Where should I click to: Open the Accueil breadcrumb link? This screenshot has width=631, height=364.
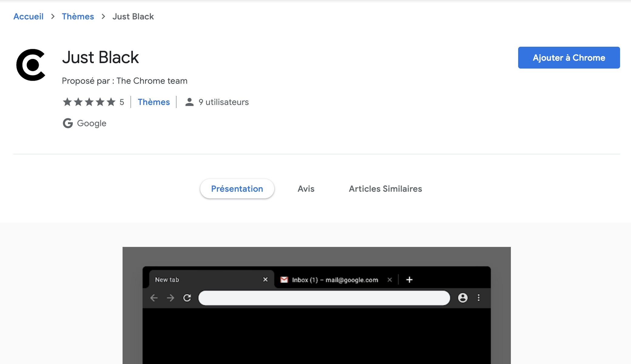pos(29,16)
